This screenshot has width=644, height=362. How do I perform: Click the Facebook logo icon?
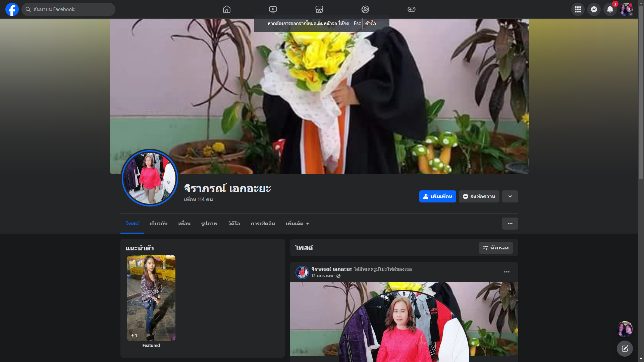[12, 9]
